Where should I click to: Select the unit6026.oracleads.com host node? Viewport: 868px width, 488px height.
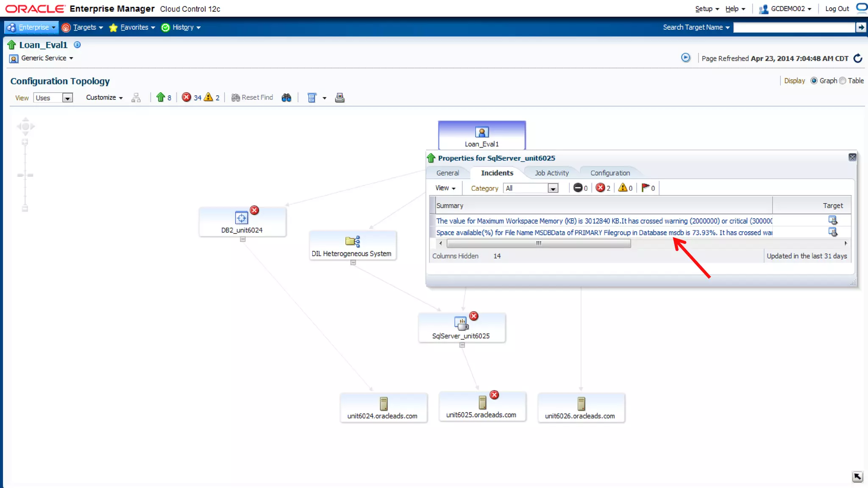tap(581, 408)
